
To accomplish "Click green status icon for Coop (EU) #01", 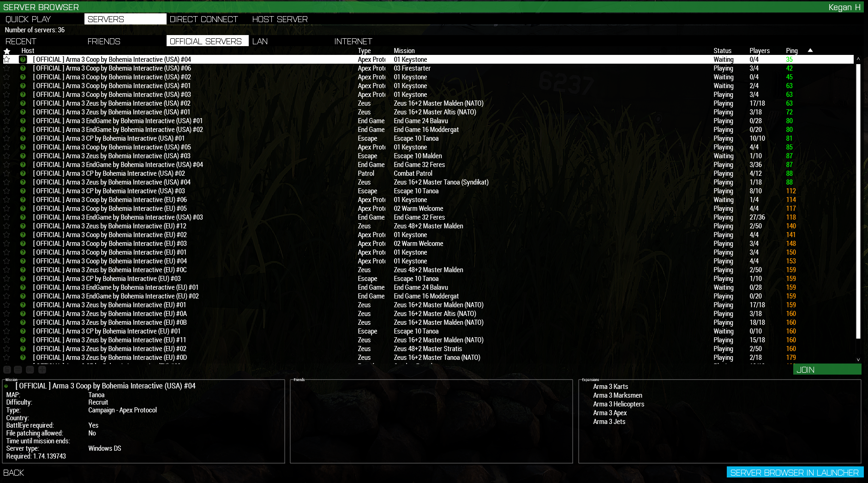I will 23,252.
